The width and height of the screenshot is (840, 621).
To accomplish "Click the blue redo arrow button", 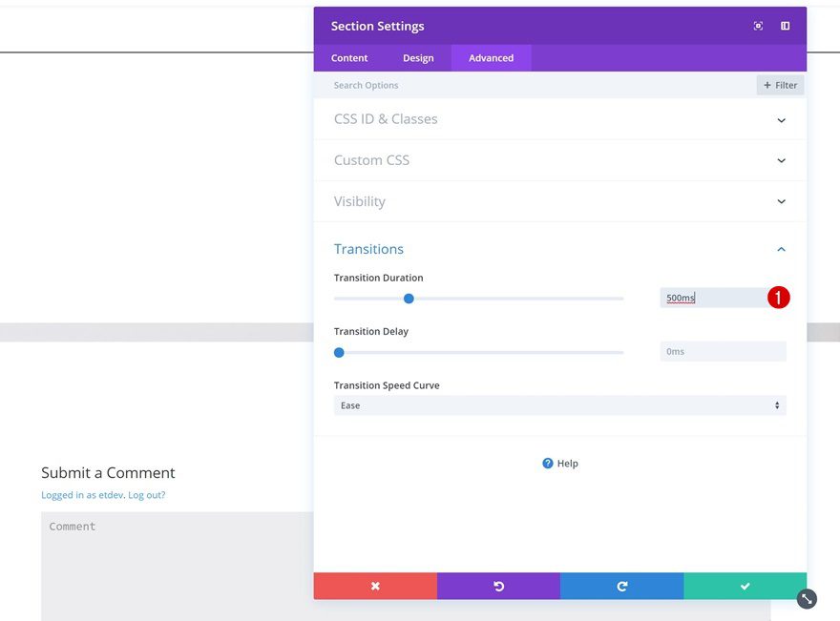I will pos(621,586).
